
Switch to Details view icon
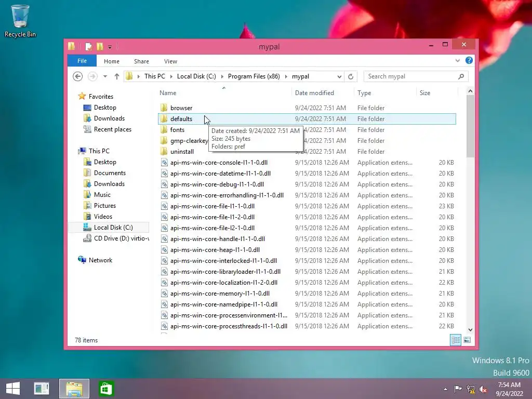456,340
